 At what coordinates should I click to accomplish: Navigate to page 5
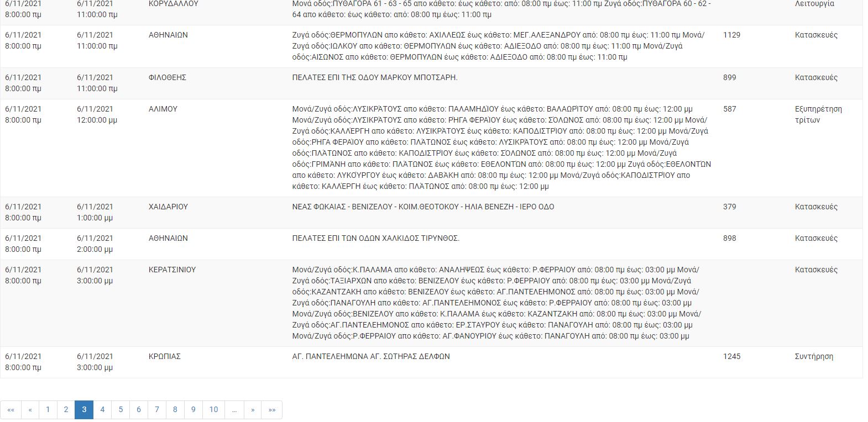click(x=121, y=410)
